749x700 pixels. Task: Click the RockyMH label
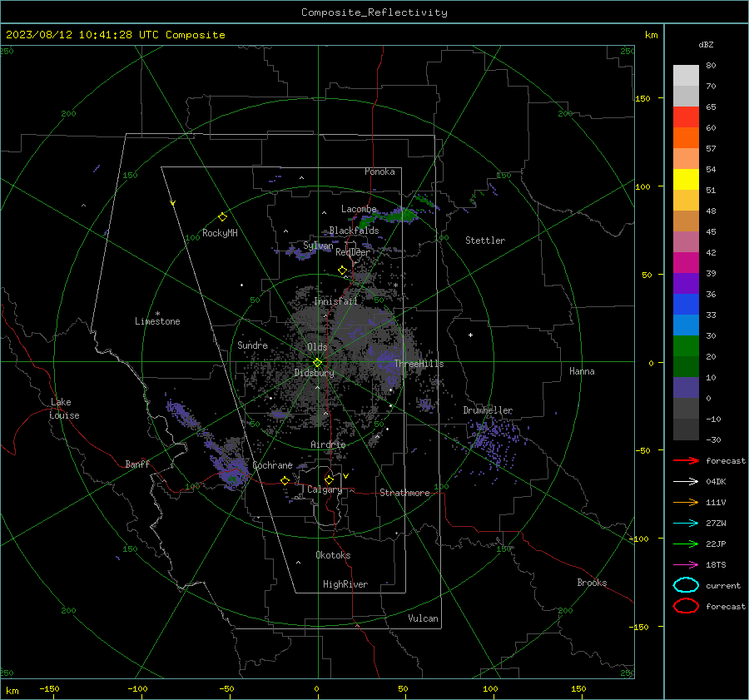[220, 233]
